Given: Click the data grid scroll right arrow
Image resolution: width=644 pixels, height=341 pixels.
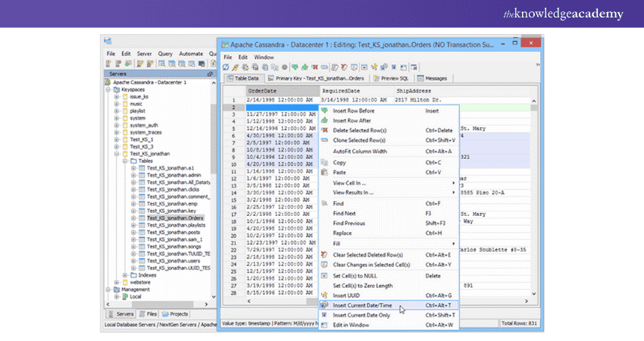Looking at the screenshot, I should 527,301.
